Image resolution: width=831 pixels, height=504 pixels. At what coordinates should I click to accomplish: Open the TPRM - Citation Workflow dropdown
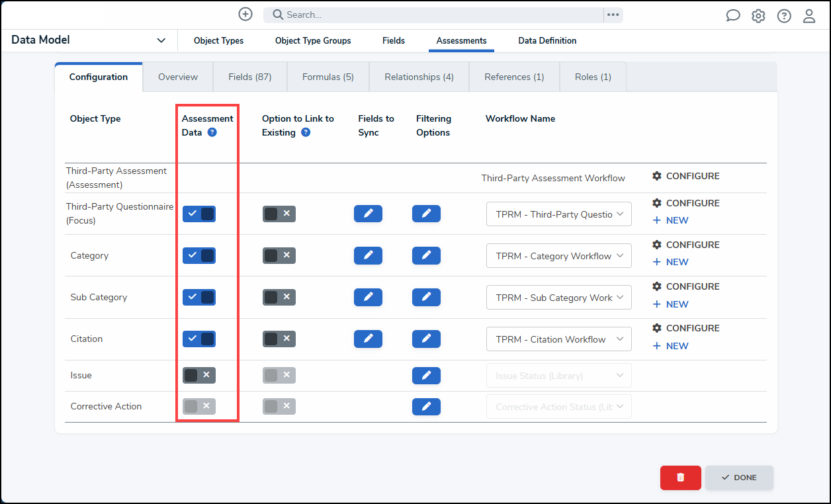click(558, 339)
